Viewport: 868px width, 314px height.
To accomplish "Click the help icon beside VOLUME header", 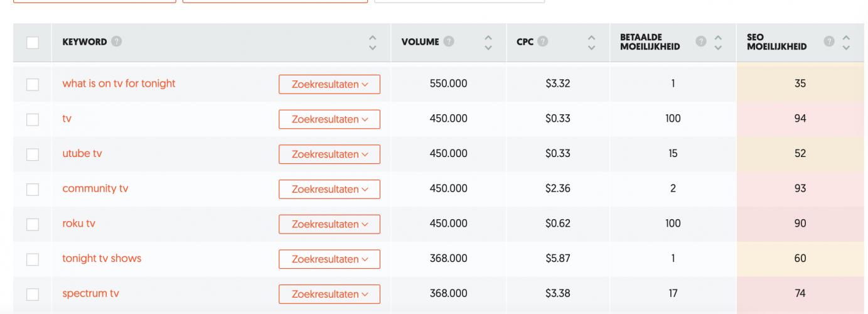I will pos(449,43).
